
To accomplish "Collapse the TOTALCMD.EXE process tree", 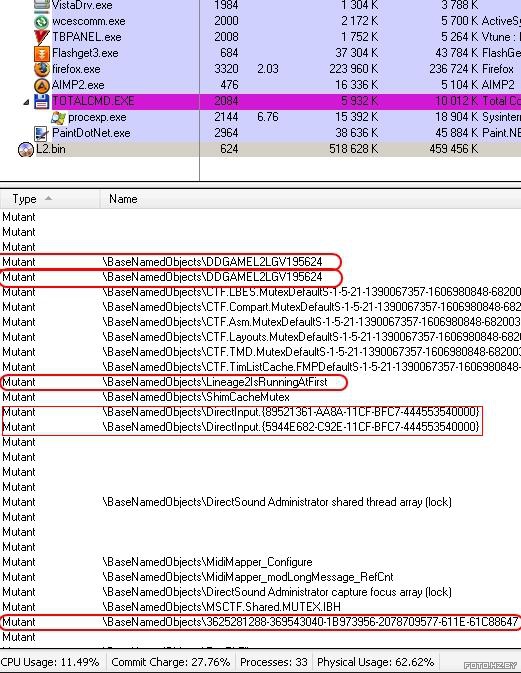I will (26, 102).
